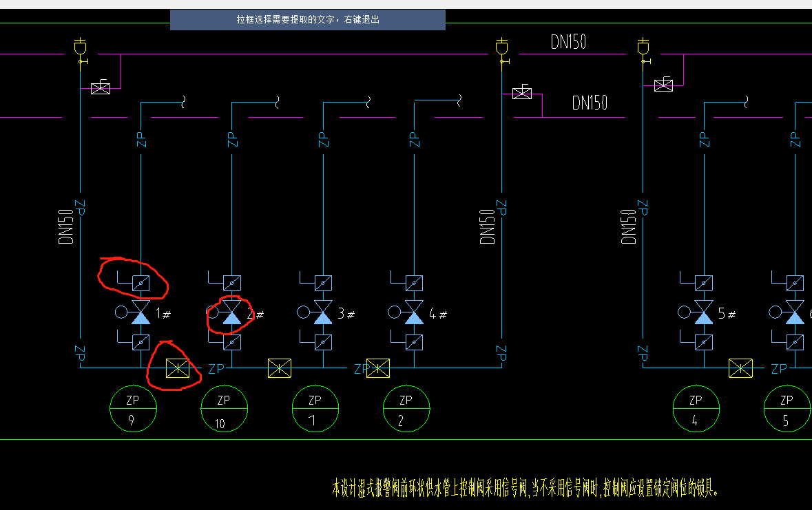Select the vertical ZP label on the pipe above valve 3#
The height and width of the screenshot is (510, 812).
coord(324,139)
